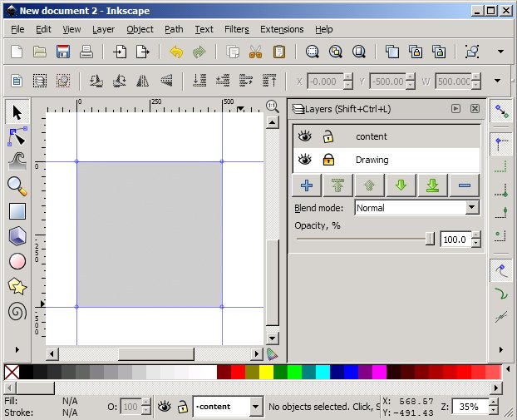Expand the snap bar overflow arrow

(x=501, y=350)
